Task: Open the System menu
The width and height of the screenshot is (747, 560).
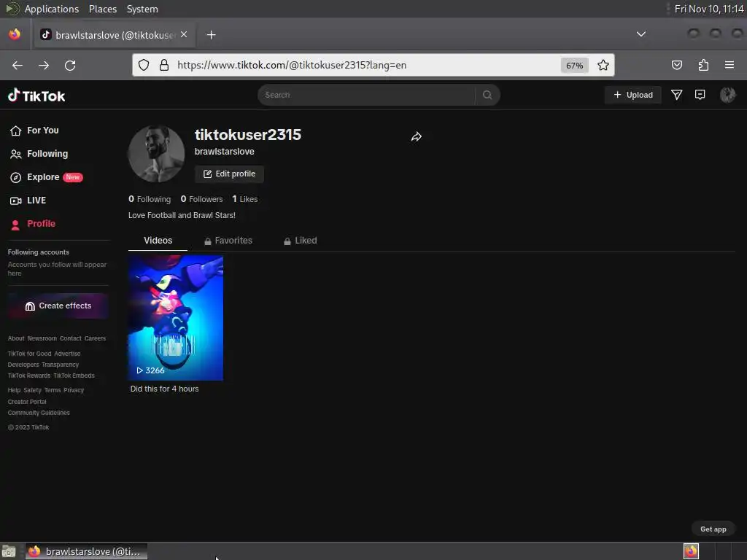Action: [x=142, y=9]
